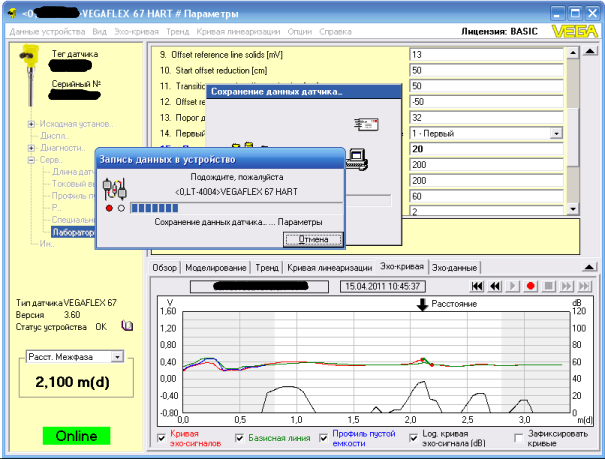
Task: Toggle Log. кривая эхо-сигнала (dB) checkbox
Action: pyautogui.click(x=413, y=438)
